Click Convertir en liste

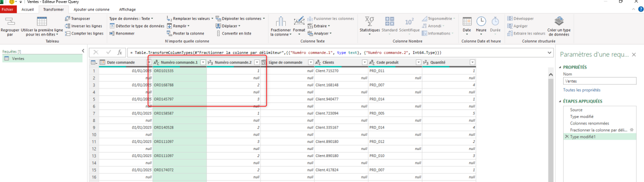tap(234, 33)
